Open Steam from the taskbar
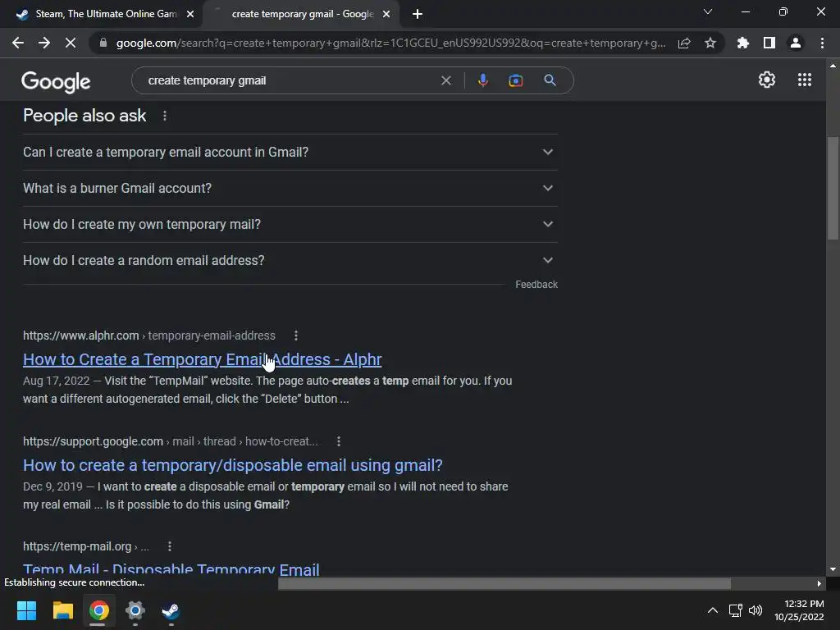Screen dimensions: 840x630 (x=171, y=610)
